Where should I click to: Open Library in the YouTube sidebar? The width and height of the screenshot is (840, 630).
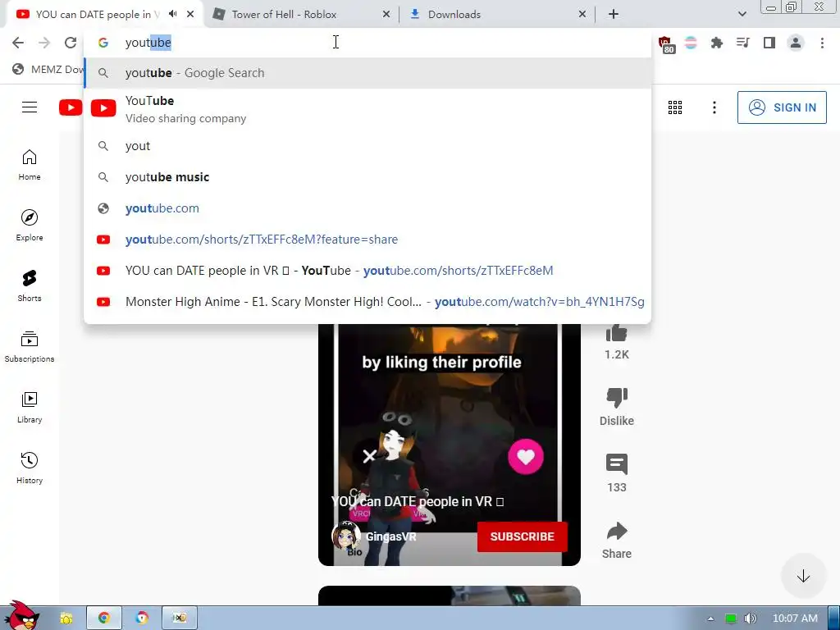tap(30, 408)
